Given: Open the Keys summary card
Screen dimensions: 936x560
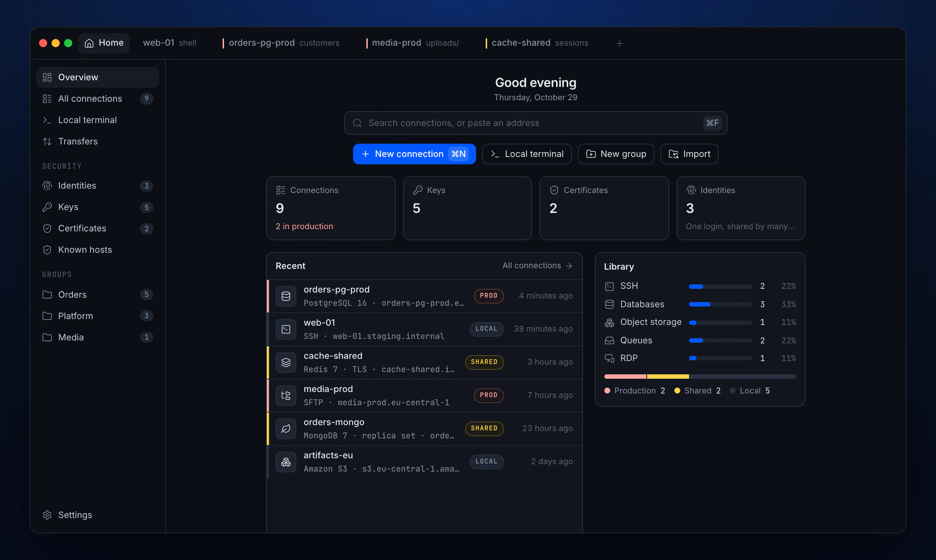Looking at the screenshot, I should (x=467, y=208).
